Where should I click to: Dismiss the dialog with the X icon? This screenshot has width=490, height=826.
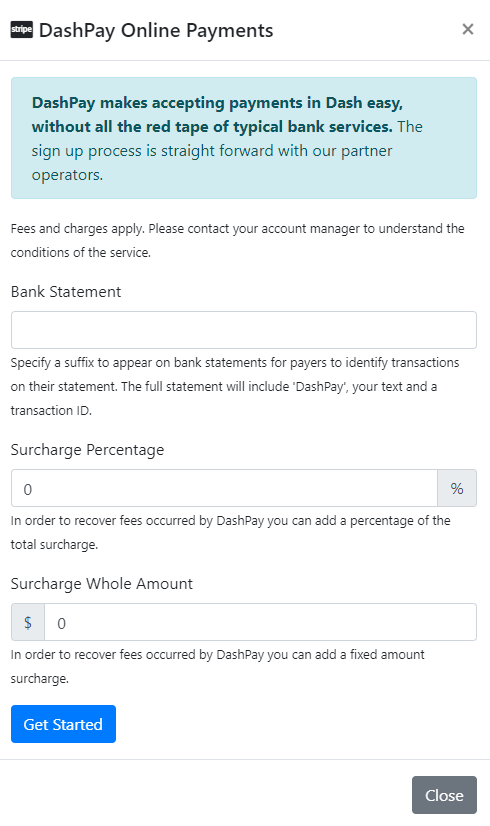[x=467, y=30]
